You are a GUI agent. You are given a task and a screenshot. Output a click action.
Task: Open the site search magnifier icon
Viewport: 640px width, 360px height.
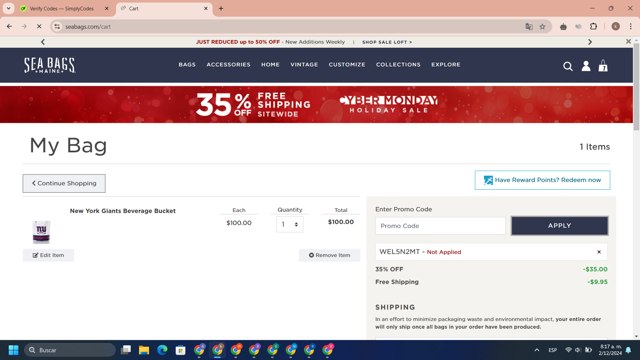click(x=567, y=66)
